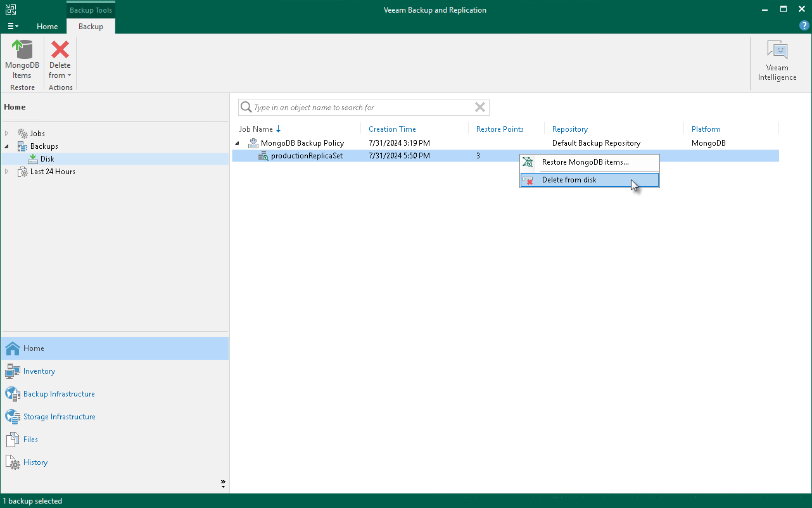Click the Veeam application logo icon
Viewport: 812px width, 508px height.
11,10
